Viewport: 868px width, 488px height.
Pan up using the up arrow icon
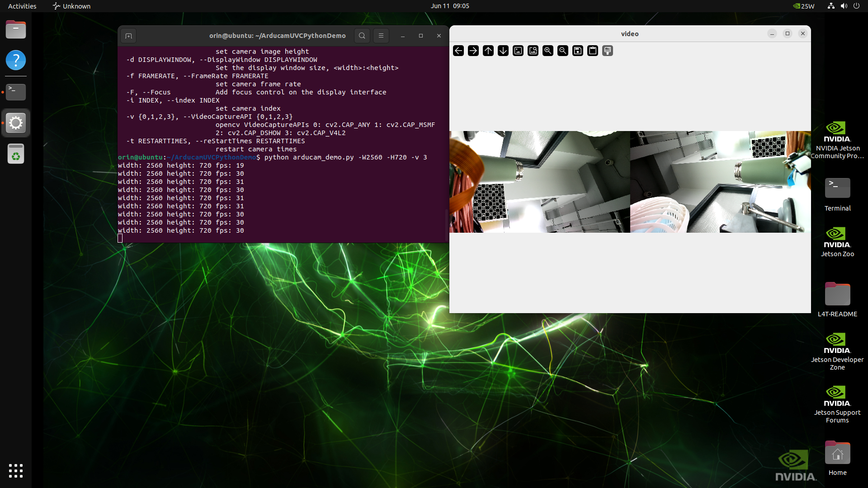pyautogui.click(x=488, y=51)
